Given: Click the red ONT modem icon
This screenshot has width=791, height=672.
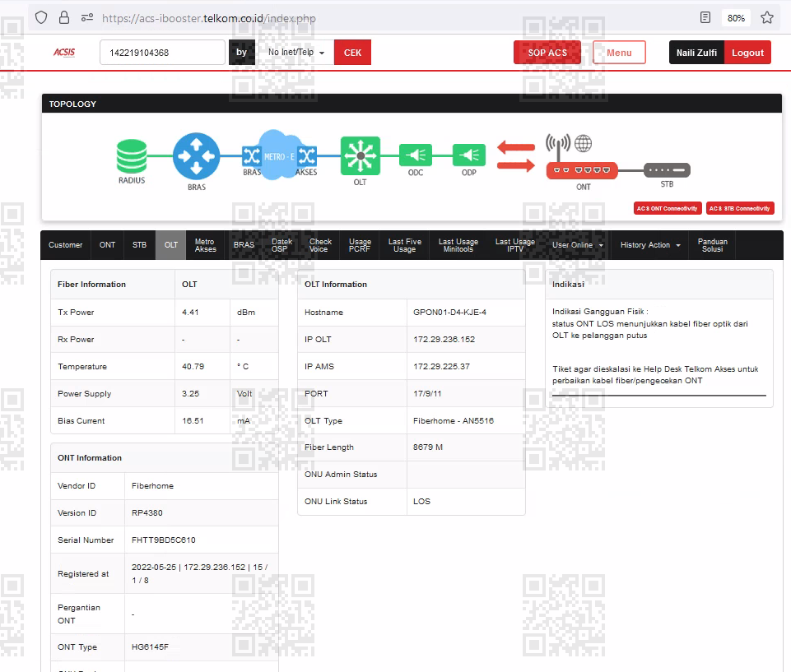Looking at the screenshot, I should (582, 170).
